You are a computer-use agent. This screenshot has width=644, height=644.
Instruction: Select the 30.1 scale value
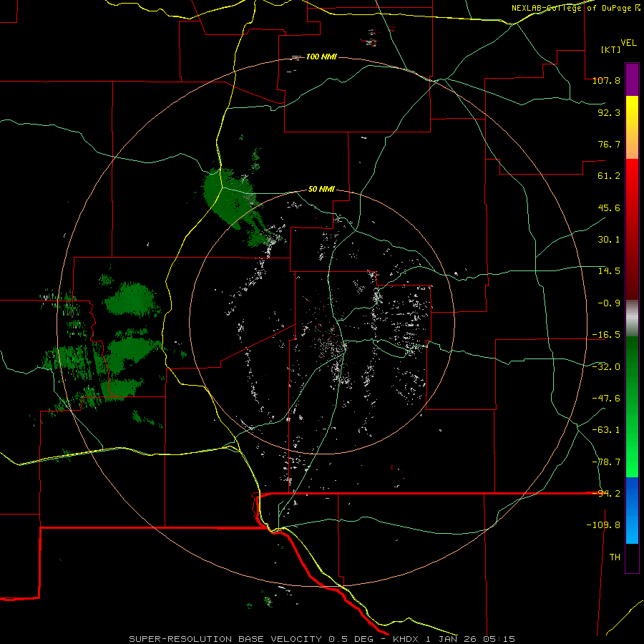tap(609, 240)
